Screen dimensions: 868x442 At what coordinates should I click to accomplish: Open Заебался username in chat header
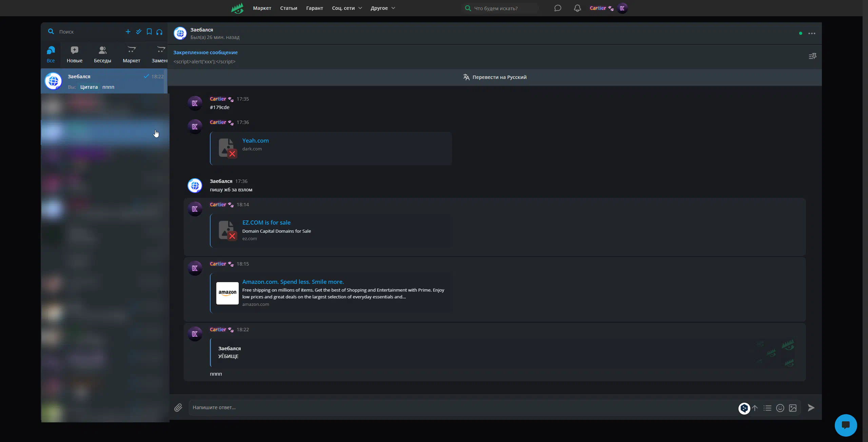[202, 30]
